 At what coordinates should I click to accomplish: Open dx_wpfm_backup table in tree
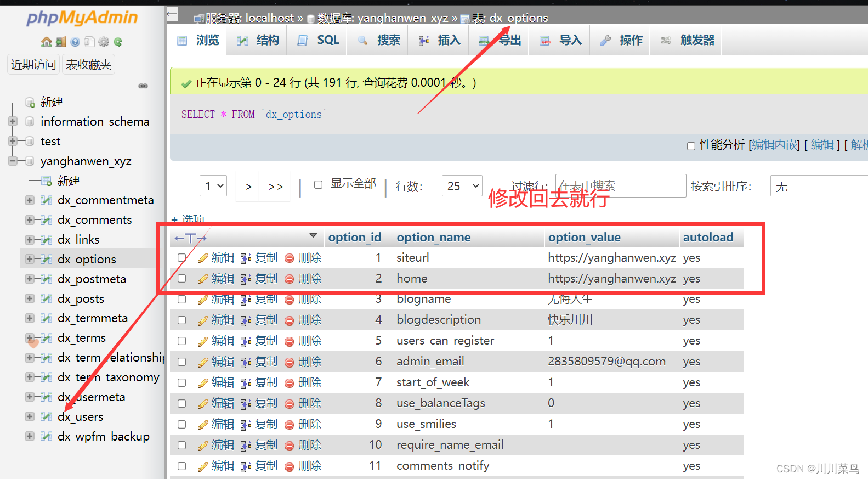click(104, 436)
